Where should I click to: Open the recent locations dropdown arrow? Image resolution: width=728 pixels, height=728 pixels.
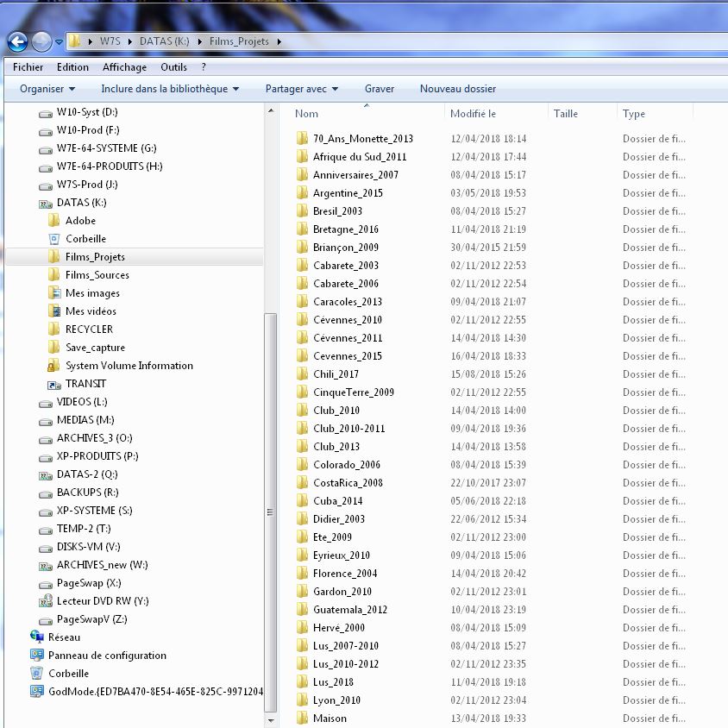pos(59,41)
